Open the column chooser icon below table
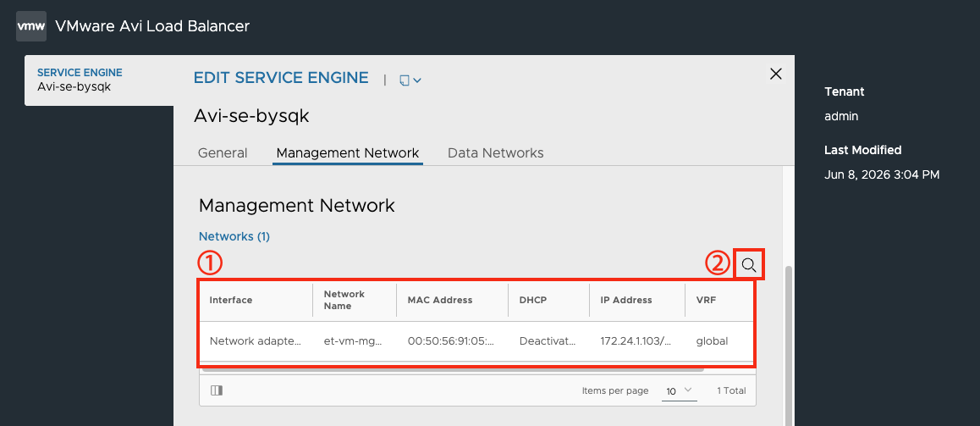Screen dimensions: 980x426 pos(217,390)
